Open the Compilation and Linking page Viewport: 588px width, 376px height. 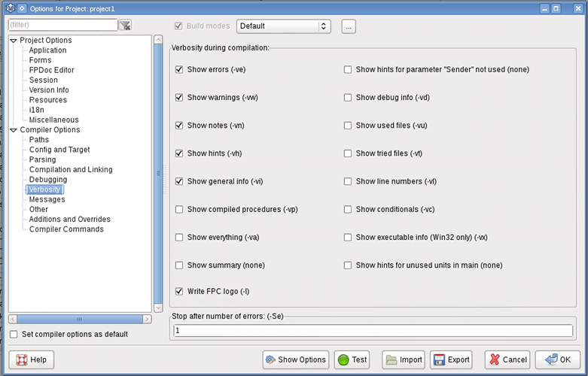click(71, 170)
